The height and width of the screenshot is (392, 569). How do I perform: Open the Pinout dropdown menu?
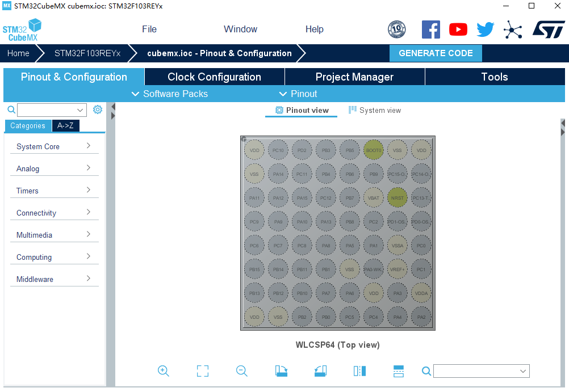pos(298,94)
